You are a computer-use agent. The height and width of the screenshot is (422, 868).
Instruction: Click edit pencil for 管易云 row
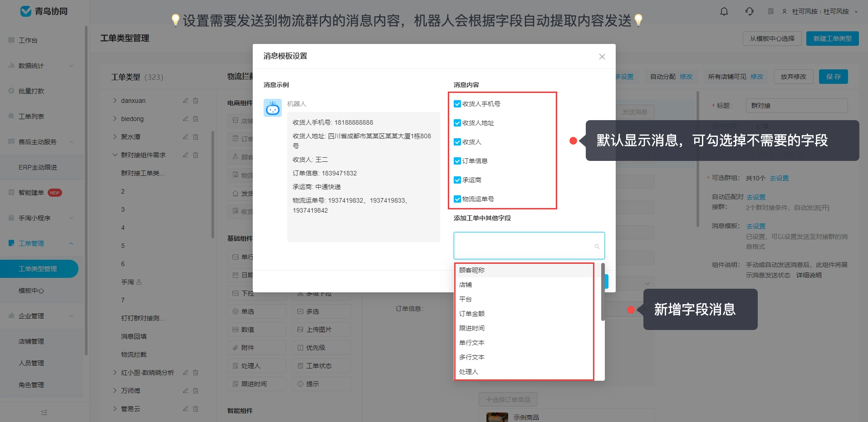[185, 409]
